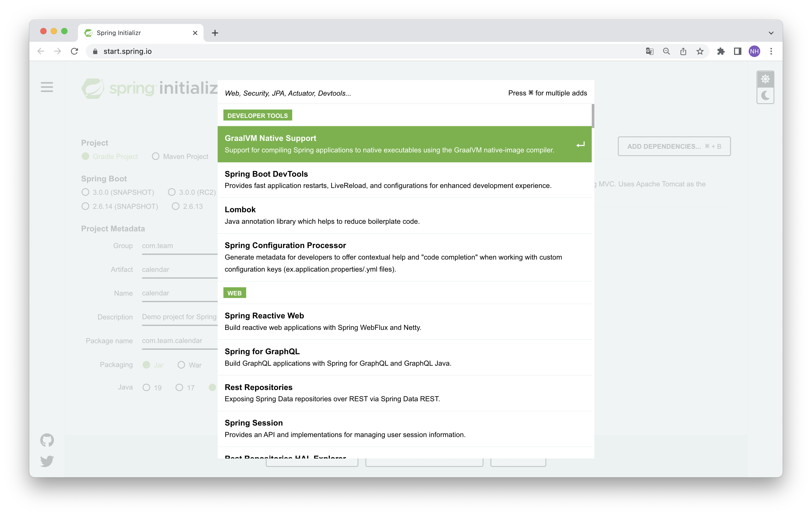Switch to dark theme via the moon icon

[765, 96]
